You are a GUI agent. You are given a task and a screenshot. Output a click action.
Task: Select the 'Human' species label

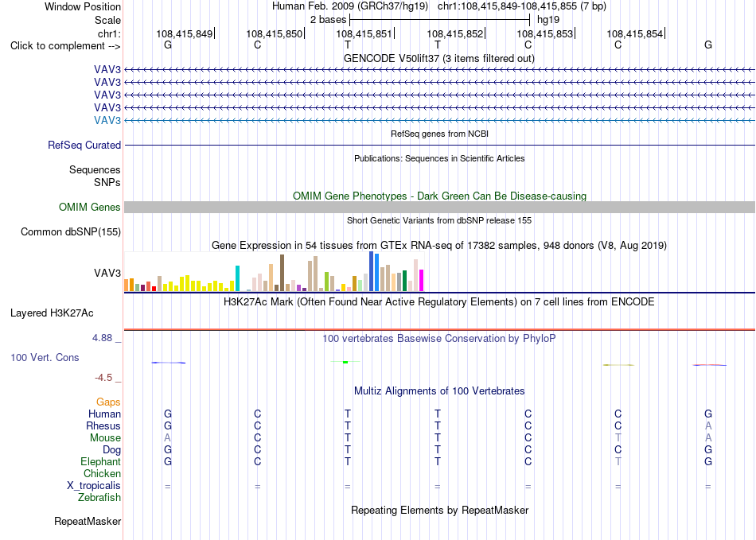coord(104,414)
